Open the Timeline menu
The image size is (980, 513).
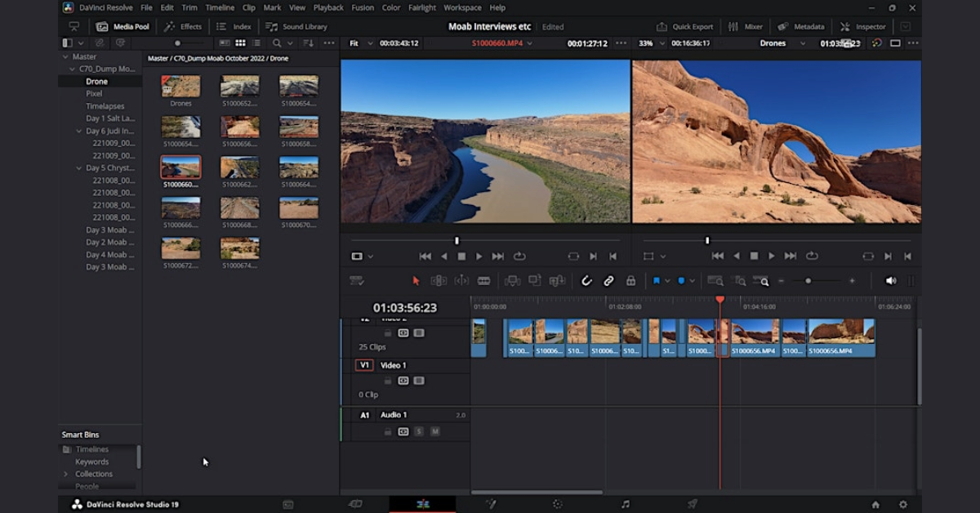(220, 7)
